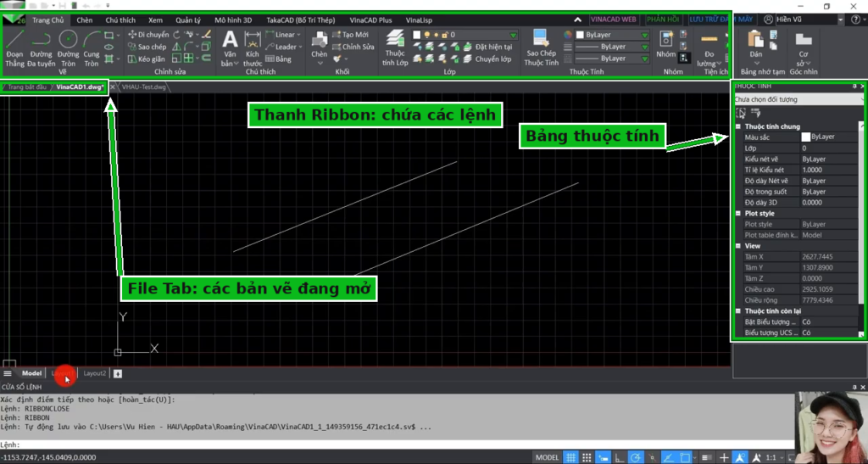Toggle grid display in status bar
868x464 pixels.
pos(570,457)
